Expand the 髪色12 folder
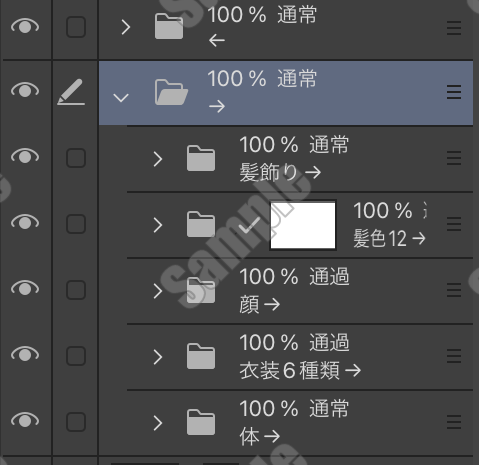 (x=158, y=225)
